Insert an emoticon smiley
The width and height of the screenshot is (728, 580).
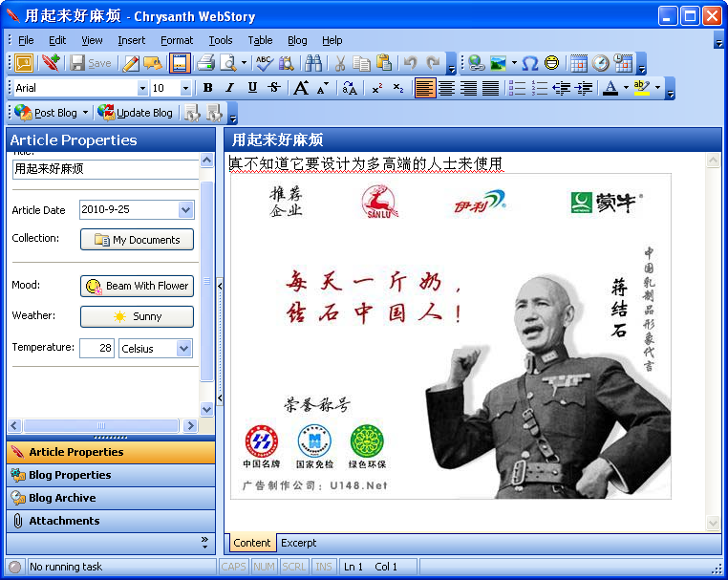pos(552,63)
